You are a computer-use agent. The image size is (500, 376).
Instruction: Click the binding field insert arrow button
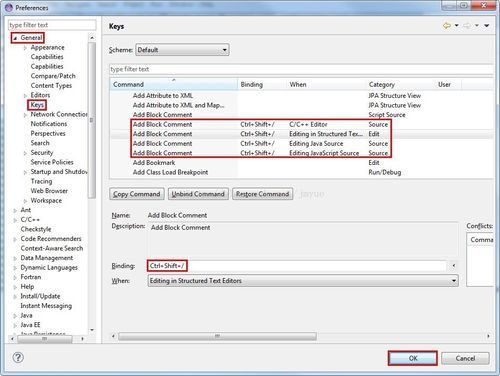tap(453, 266)
